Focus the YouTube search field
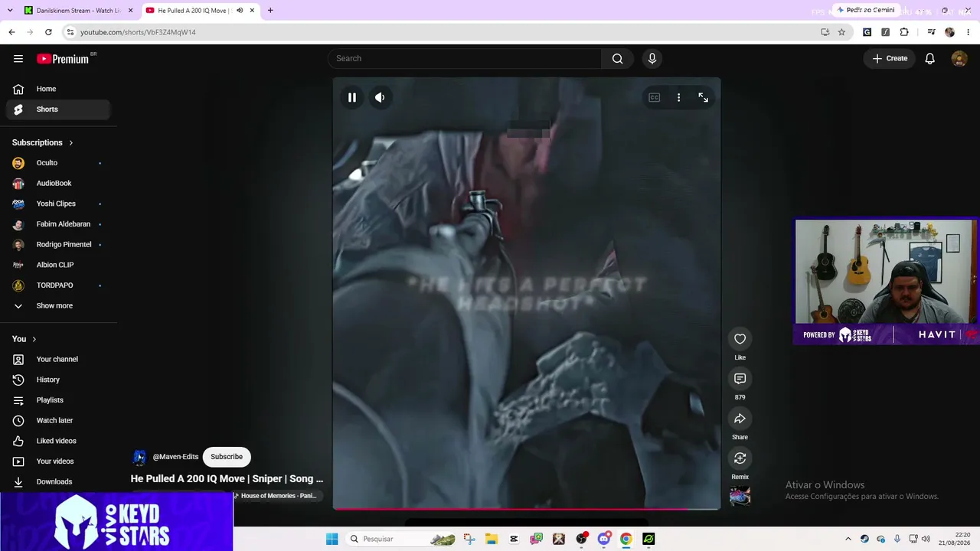 (465, 59)
